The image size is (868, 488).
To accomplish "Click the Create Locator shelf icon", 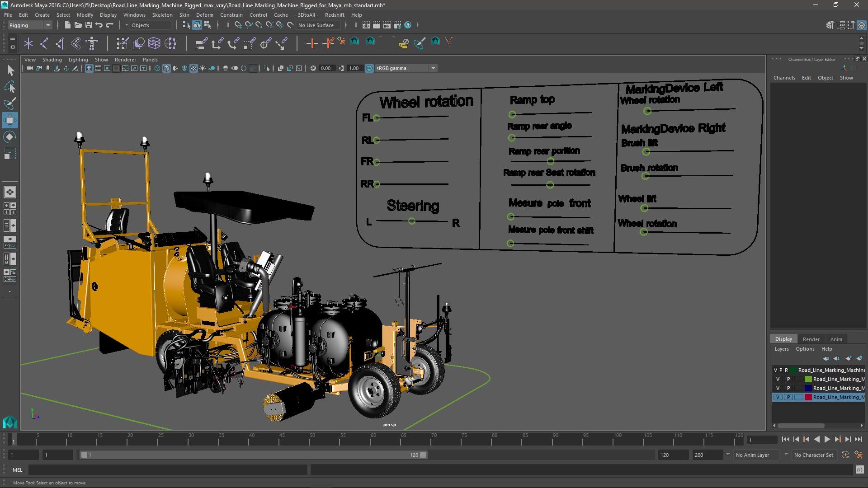I will 28,43.
